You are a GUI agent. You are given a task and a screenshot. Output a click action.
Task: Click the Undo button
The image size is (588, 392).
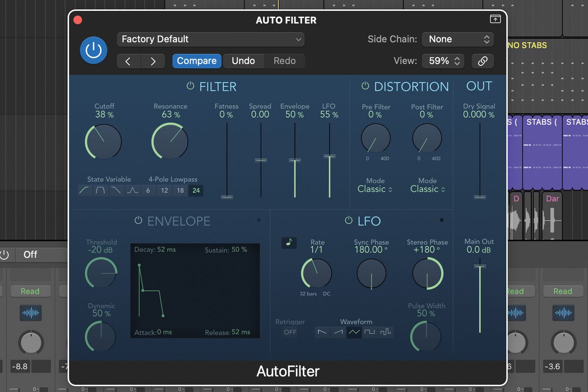tap(244, 61)
